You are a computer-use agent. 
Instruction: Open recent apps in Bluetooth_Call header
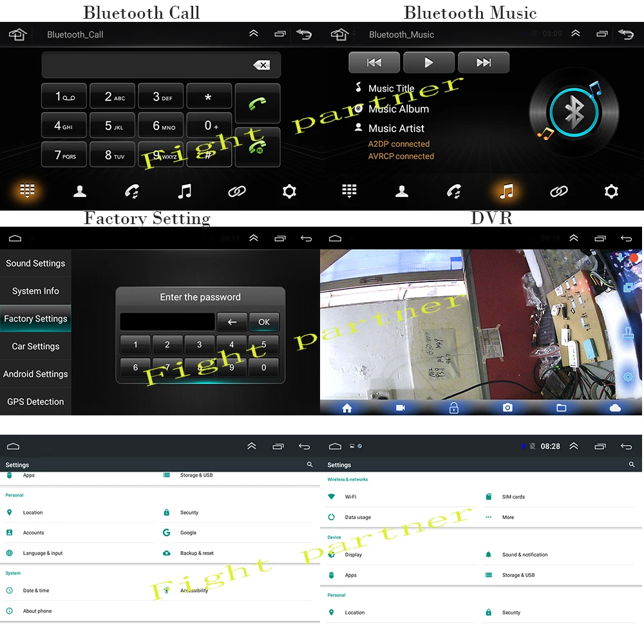coord(279,34)
